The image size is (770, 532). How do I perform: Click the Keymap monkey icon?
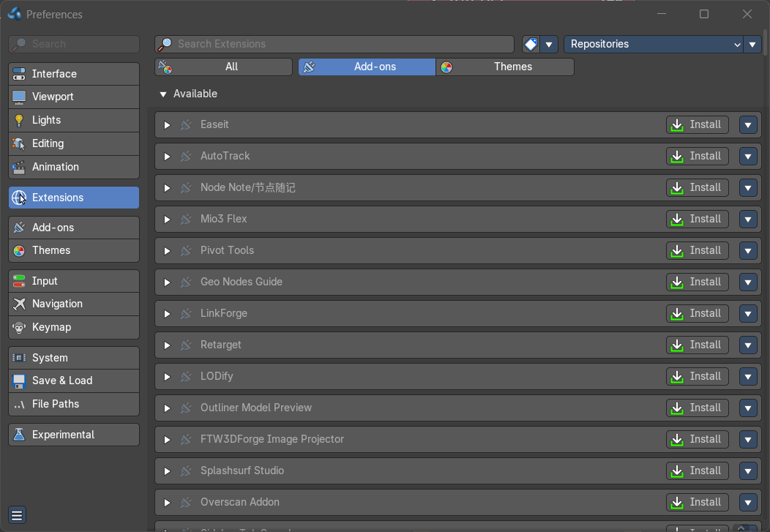pos(19,327)
